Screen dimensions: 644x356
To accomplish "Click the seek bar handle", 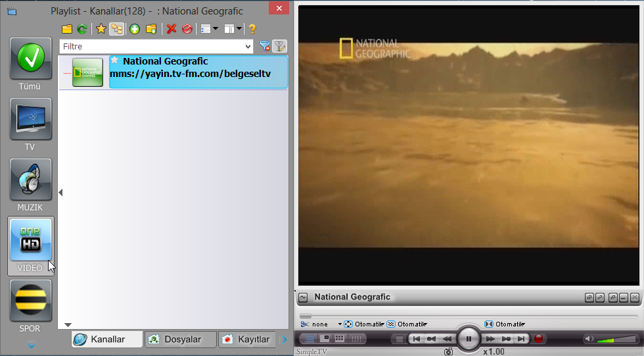I will point(305,316).
